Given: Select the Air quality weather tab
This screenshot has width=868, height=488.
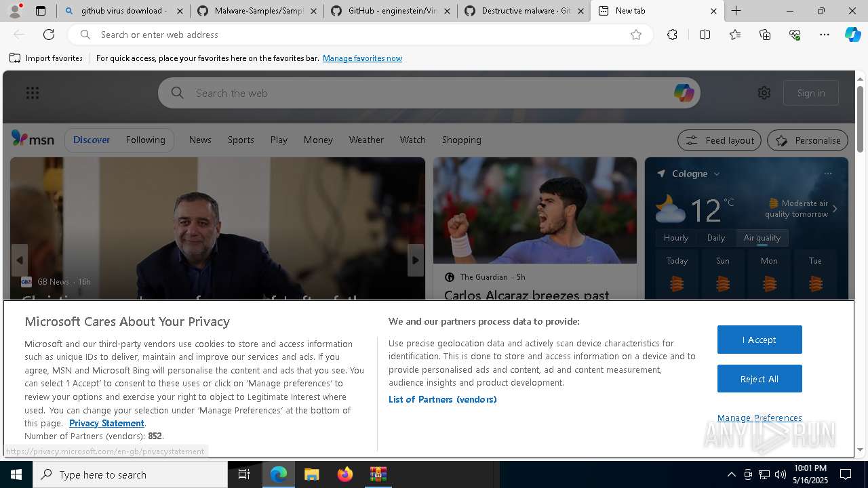Looking at the screenshot, I should click(x=762, y=238).
